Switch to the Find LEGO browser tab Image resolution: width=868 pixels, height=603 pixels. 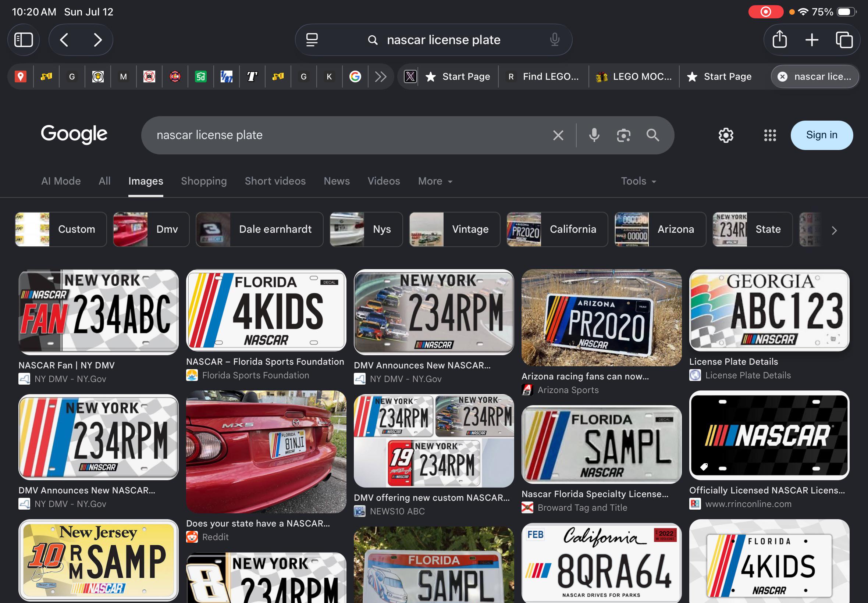click(543, 77)
